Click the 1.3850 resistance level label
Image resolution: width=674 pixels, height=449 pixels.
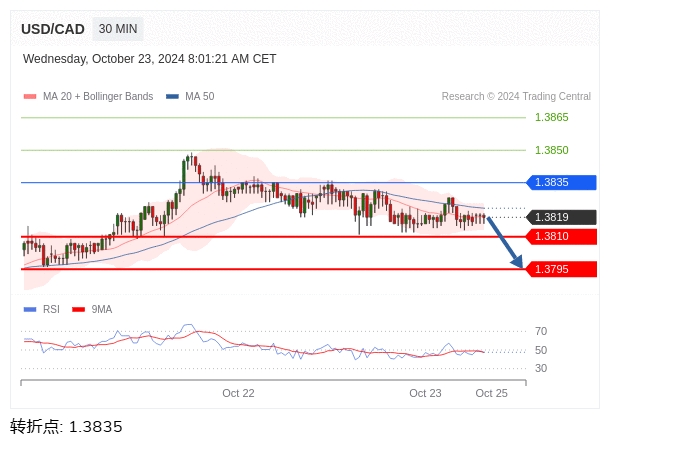(551, 150)
